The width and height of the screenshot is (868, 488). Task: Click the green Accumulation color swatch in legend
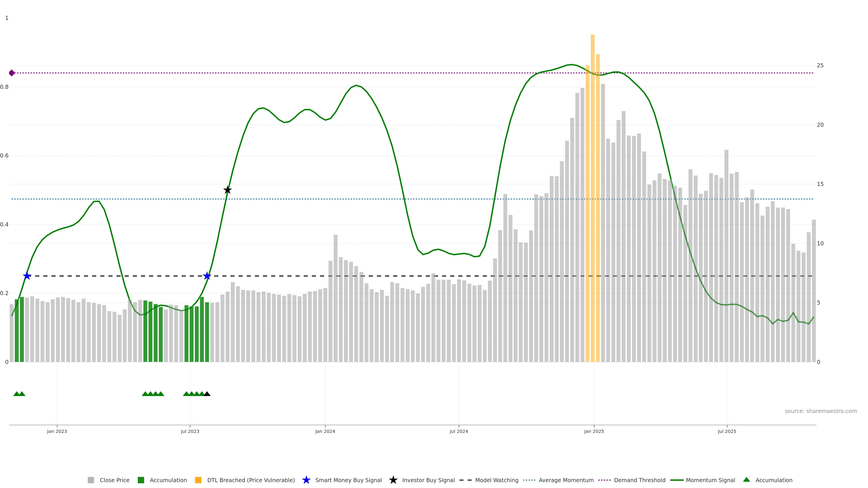[x=141, y=480]
